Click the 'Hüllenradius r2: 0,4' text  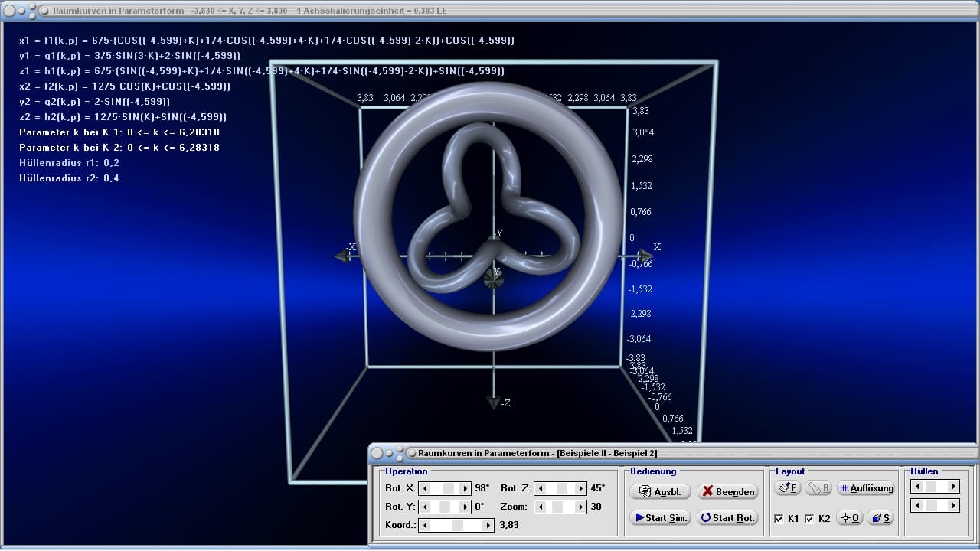69,178
